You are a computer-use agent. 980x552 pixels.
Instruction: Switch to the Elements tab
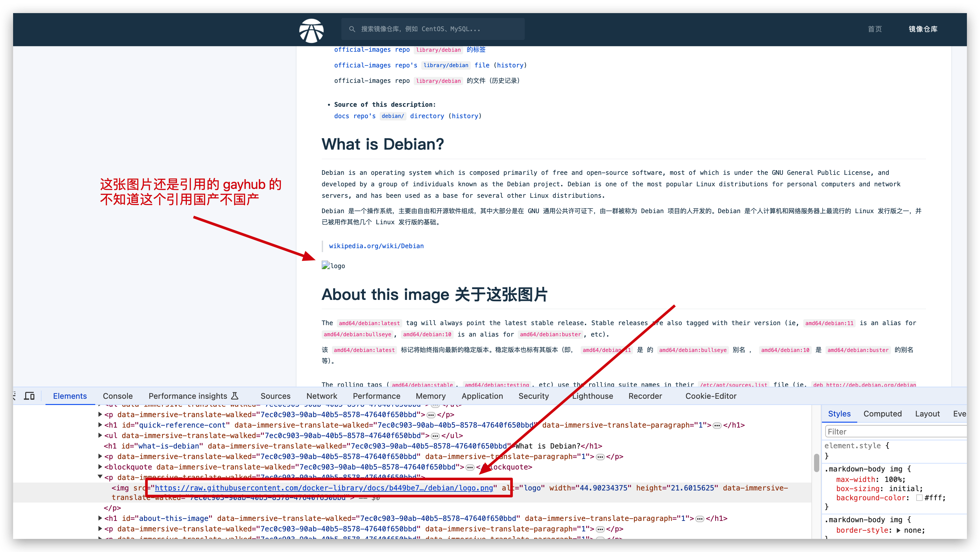pyautogui.click(x=70, y=396)
